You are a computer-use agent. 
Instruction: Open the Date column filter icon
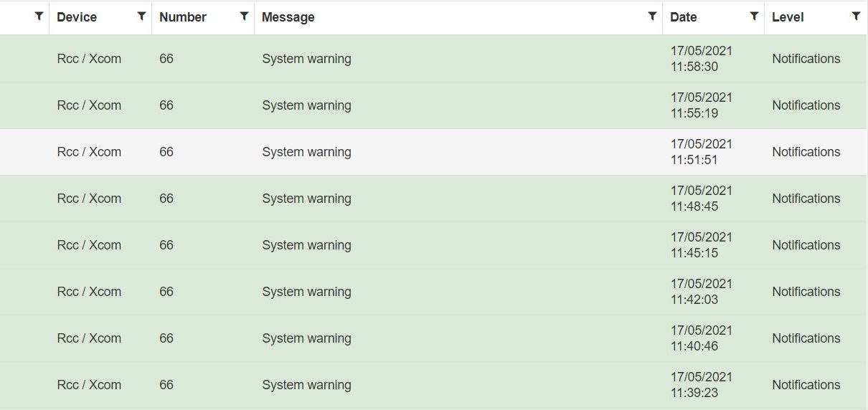[x=754, y=16]
